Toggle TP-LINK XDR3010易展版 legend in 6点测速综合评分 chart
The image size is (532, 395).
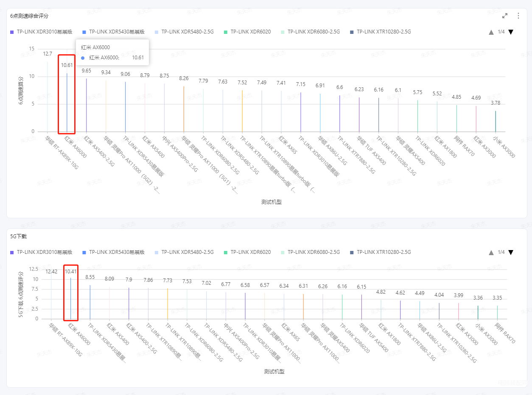tap(42, 32)
